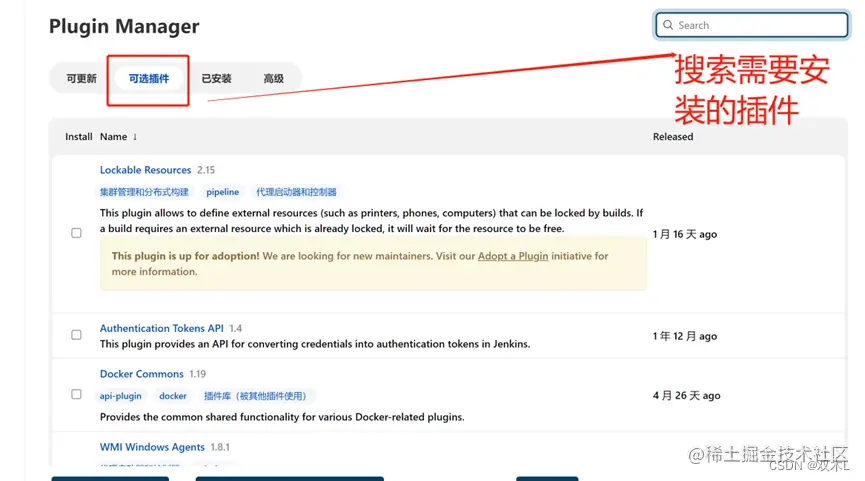The height and width of the screenshot is (481, 865).
Task: Focus the plugin Search field
Action: pyautogui.click(x=751, y=25)
